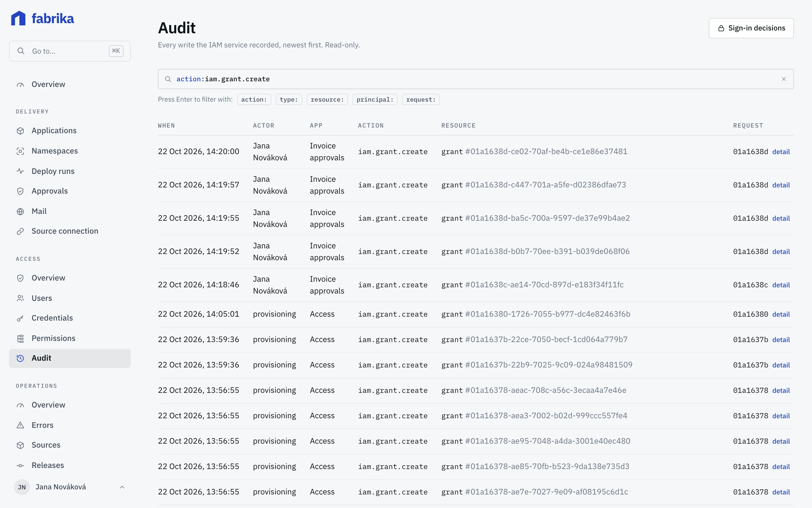
Task: Click the JN user avatar
Action: click(x=22, y=487)
